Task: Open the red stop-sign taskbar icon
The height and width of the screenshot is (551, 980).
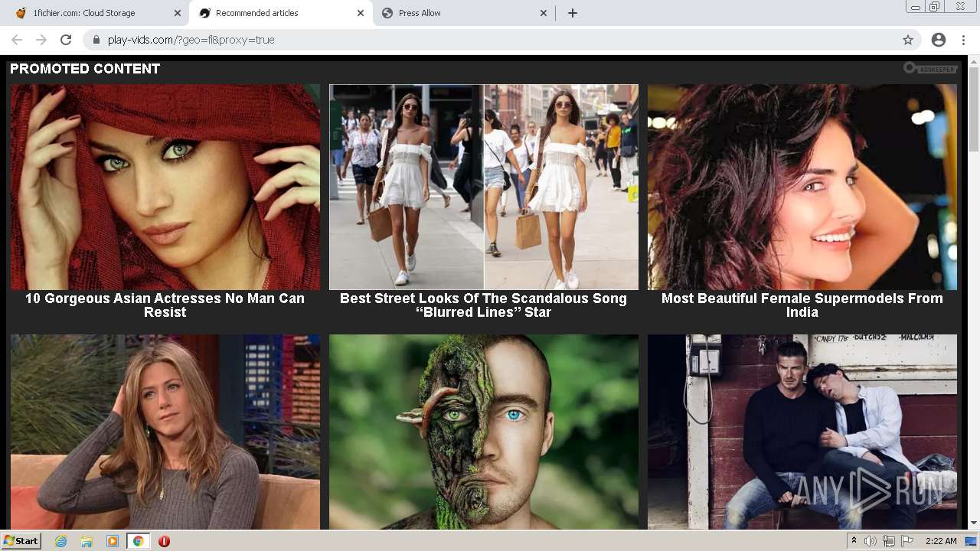Action: point(164,541)
